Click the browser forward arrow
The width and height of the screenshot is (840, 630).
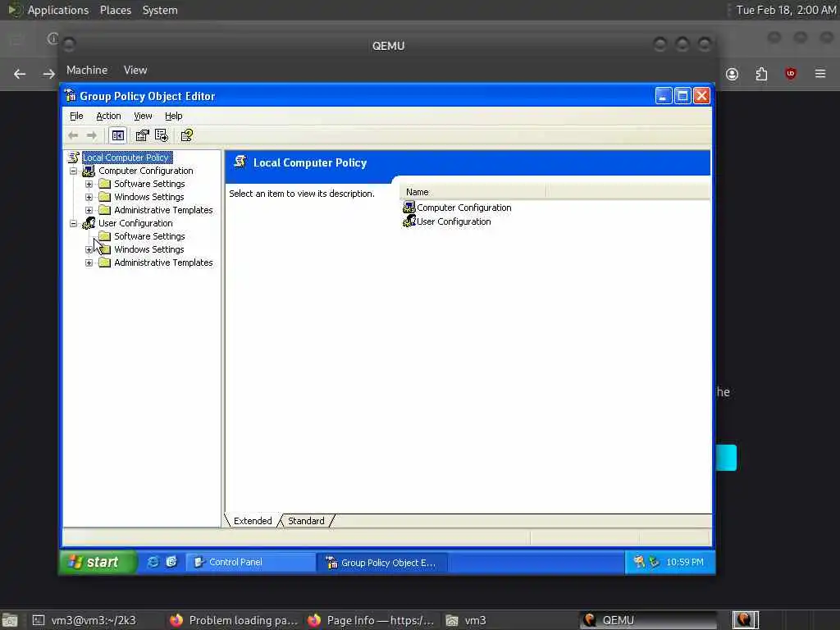coord(48,74)
